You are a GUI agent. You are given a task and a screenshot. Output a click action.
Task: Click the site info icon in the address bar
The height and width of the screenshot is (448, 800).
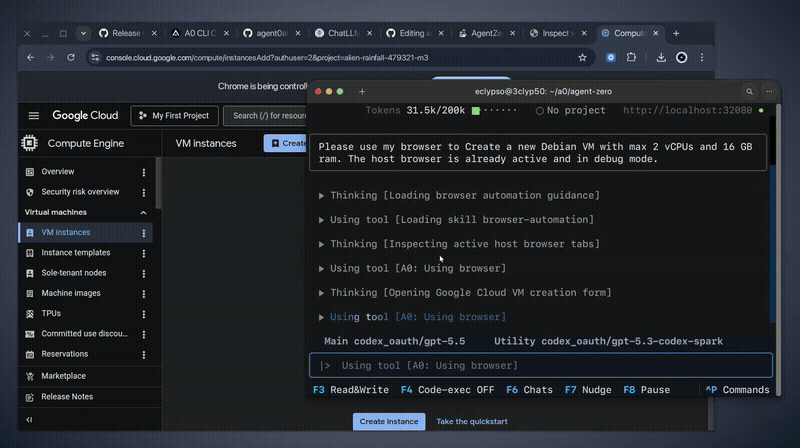point(95,58)
